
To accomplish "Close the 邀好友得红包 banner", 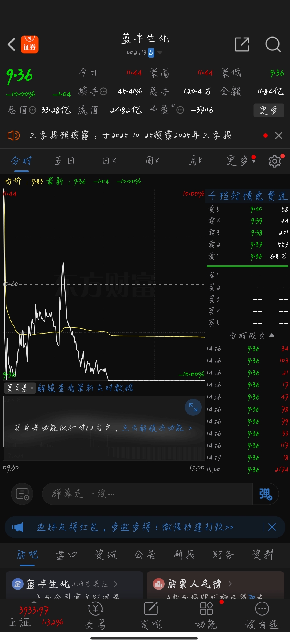I will point(272,527).
